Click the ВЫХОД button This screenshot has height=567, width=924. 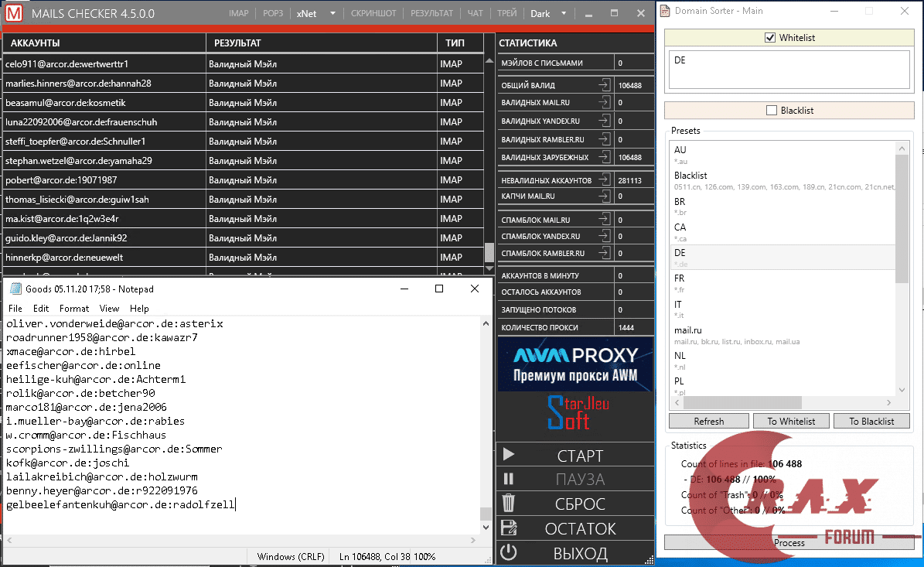point(575,553)
